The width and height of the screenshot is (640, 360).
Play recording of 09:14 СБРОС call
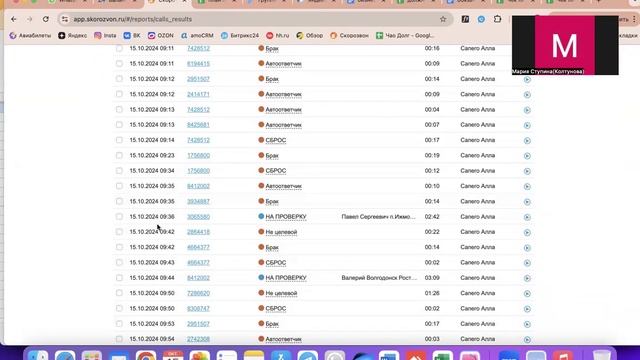click(x=527, y=141)
